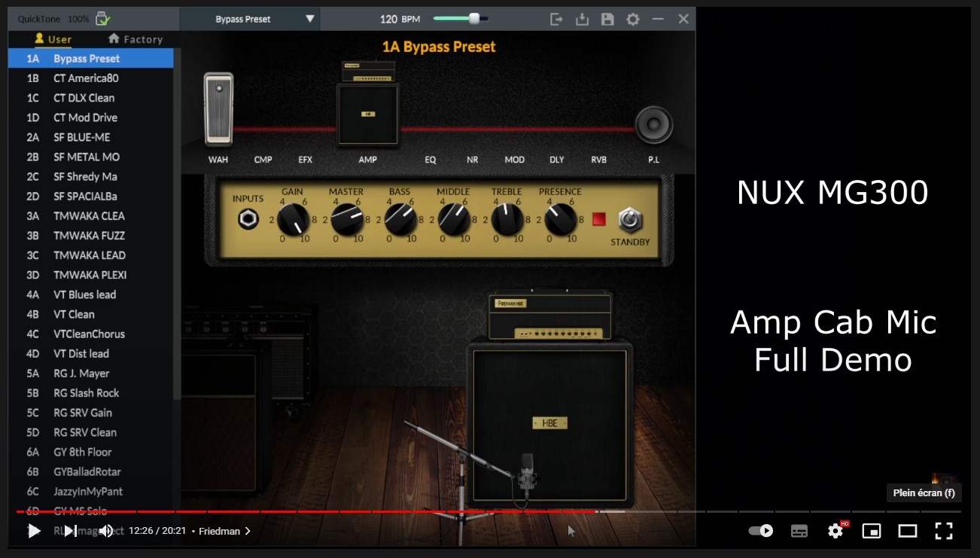Select preset 5D RG SRV Clean

(91, 431)
